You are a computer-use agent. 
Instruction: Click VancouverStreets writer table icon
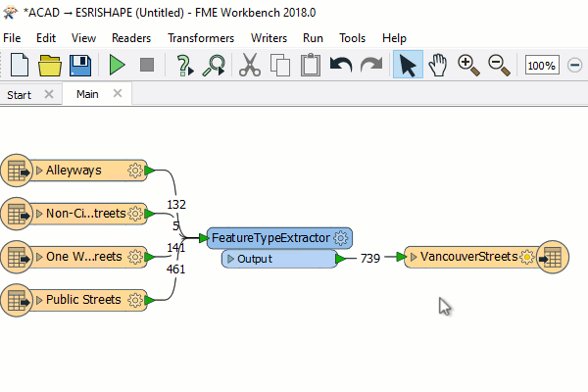(x=553, y=257)
